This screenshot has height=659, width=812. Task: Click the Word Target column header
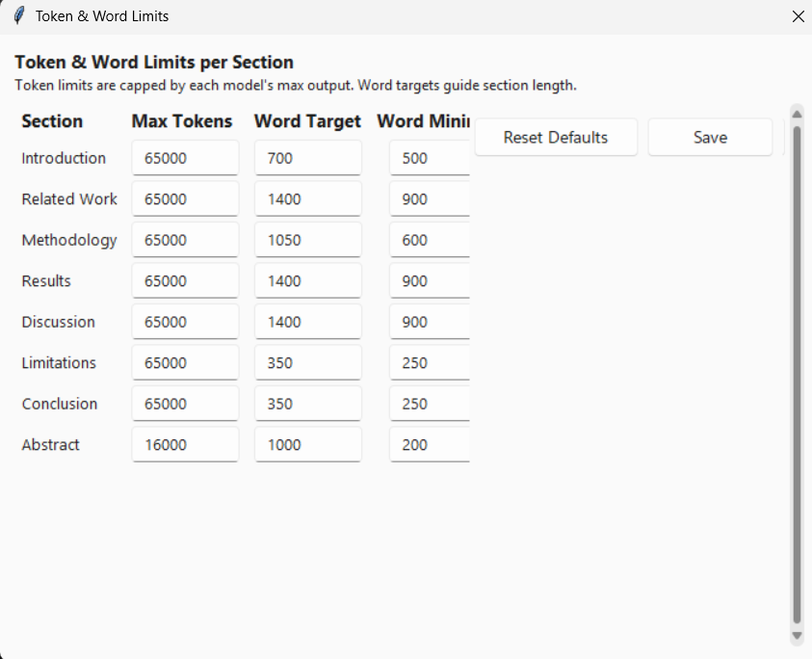tap(307, 121)
